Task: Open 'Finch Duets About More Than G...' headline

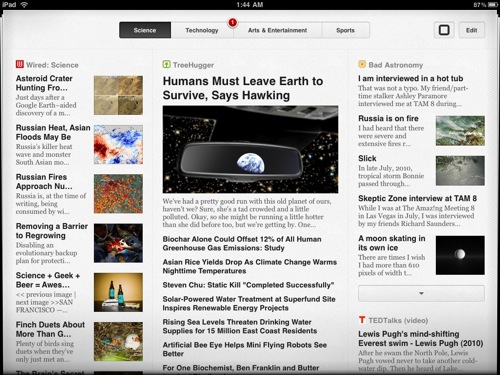Action: tap(50, 329)
